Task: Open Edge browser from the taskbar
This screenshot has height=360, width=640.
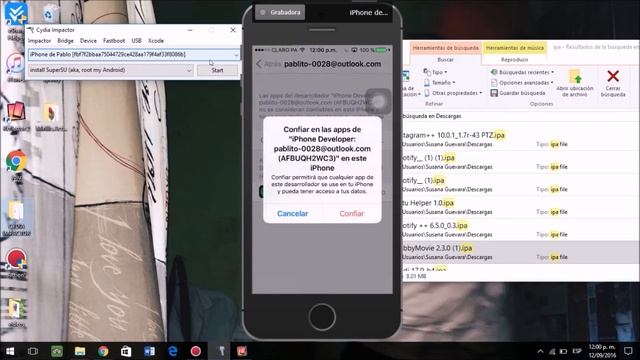Action: tap(173, 351)
